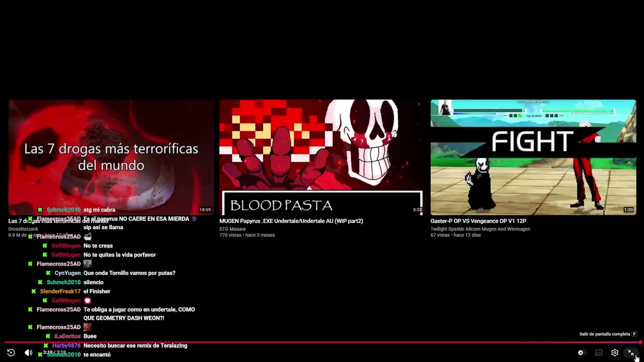This screenshot has width=644, height=362.
Task: Open the 'Las 7 drogas más terroríficas' thumbnail
Action: [111, 157]
